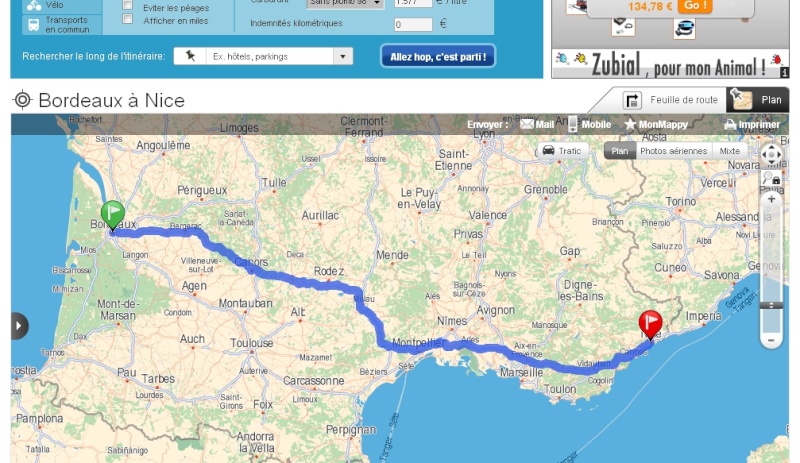The width and height of the screenshot is (800, 463).
Task: Select the Transports en commun bus icon
Action: tap(33, 25)
